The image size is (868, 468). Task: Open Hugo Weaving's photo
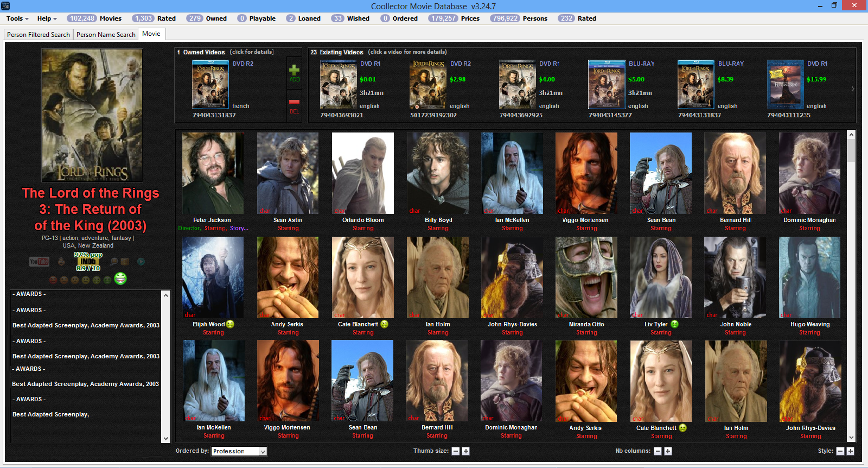pos(809,277)
